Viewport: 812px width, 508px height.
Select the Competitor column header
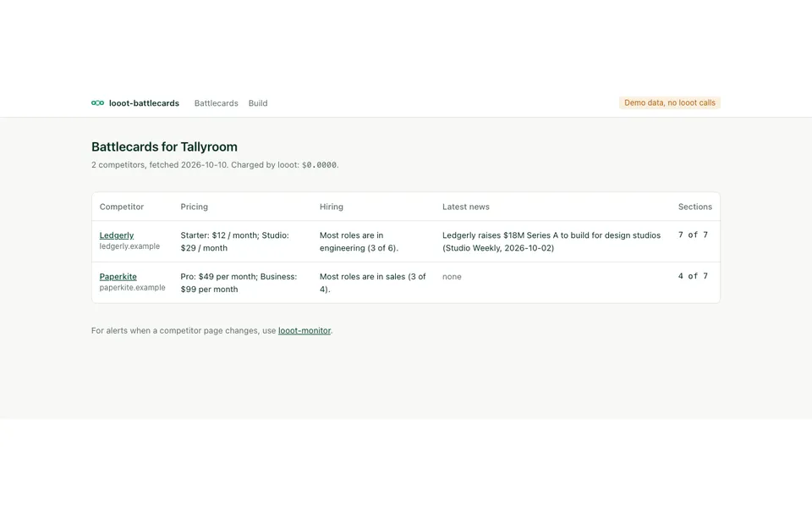click(122, 207)
